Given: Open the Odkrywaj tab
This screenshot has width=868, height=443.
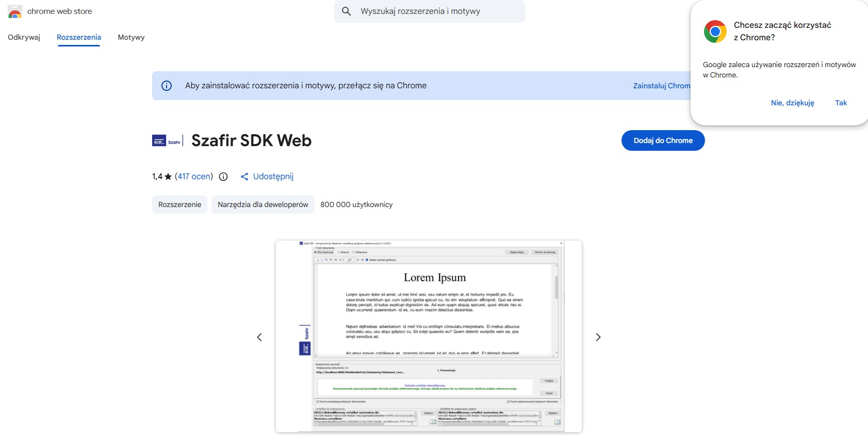Looking at the screenshot, I should (x=24, y=37).
